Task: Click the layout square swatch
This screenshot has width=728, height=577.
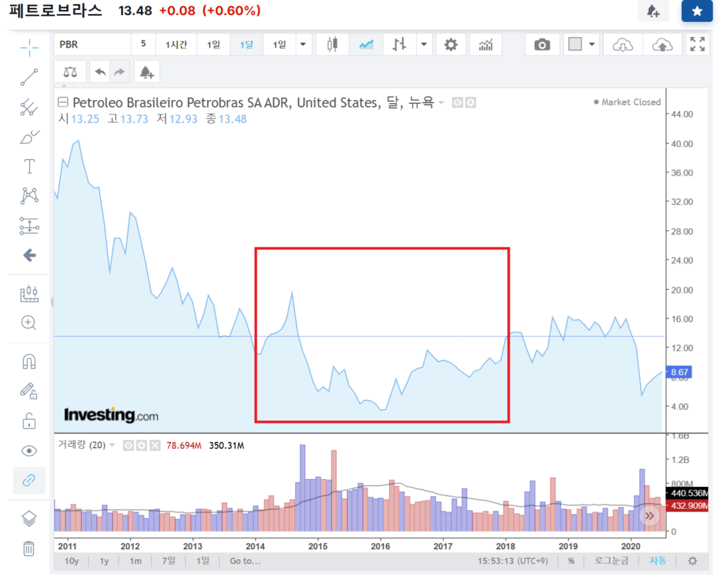Action: 574,44
